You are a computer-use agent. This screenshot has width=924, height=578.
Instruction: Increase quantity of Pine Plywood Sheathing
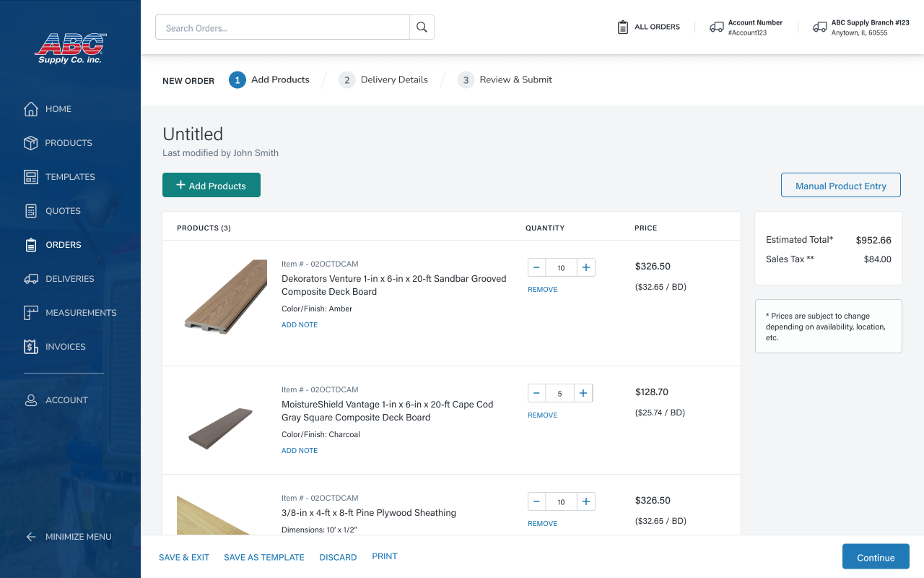pyautogui.click(x=586, y=501)
